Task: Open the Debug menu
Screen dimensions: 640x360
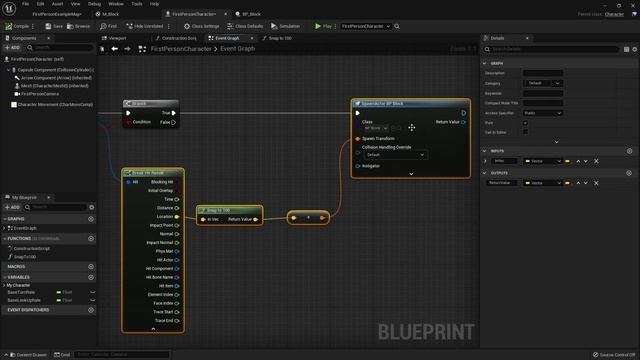Action: [x=94, y=4]
